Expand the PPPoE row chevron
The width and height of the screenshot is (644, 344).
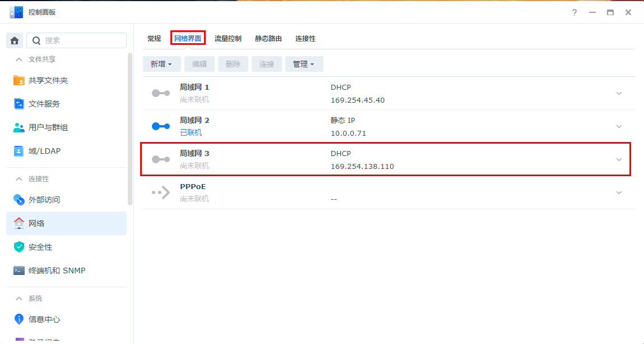(x=619, y=193)
